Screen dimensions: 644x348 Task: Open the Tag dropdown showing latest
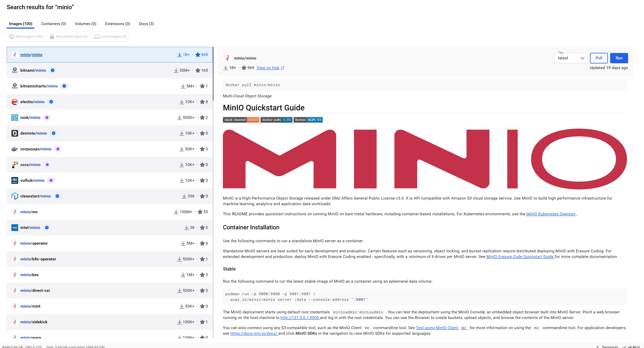tap(571, 58)
